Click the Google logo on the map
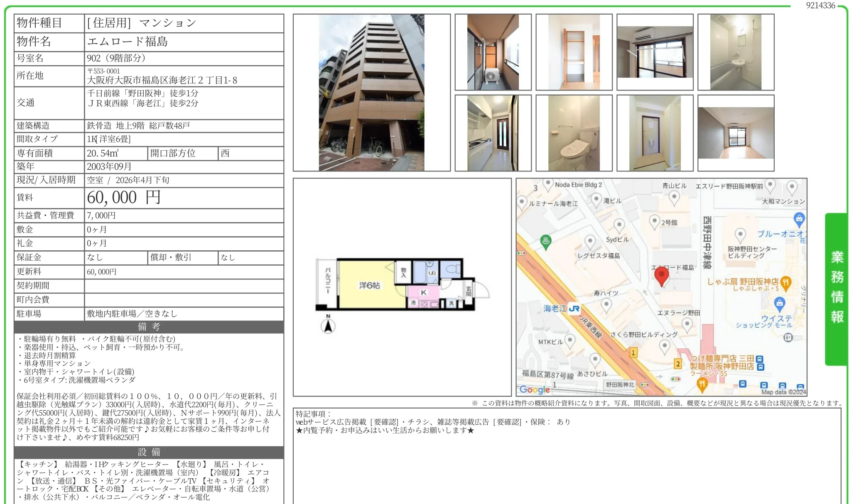854x504 pixels. pos(535,389)
